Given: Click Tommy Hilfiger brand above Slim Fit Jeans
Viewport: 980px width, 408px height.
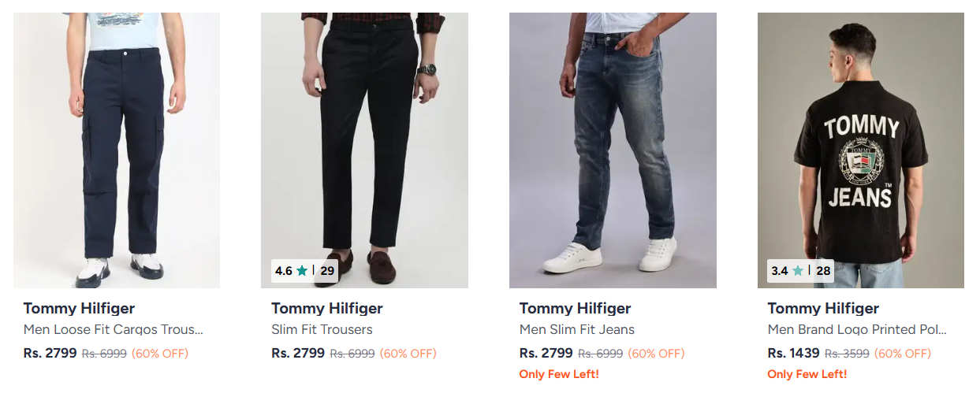Looking at the screenshot, I should pos(575,308).
